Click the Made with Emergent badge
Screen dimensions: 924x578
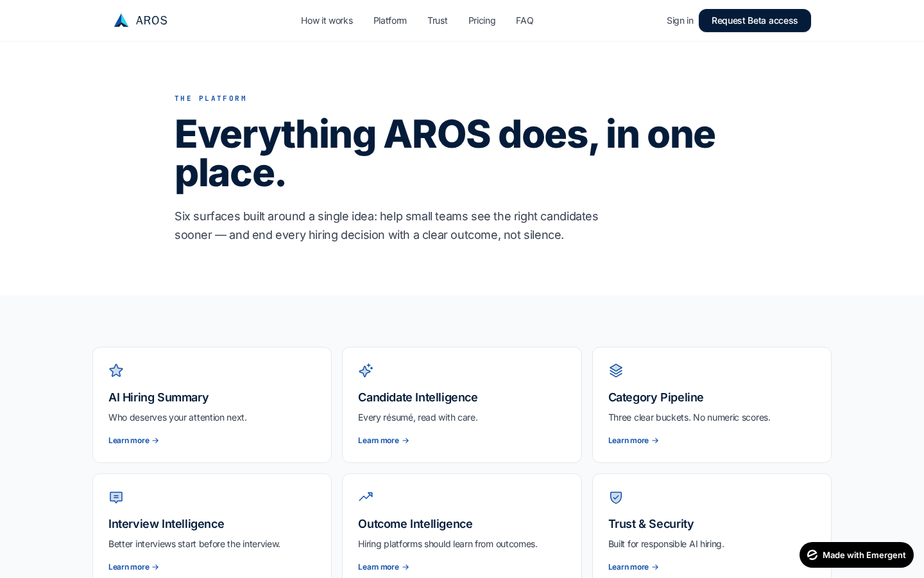[x=857, y=555]
